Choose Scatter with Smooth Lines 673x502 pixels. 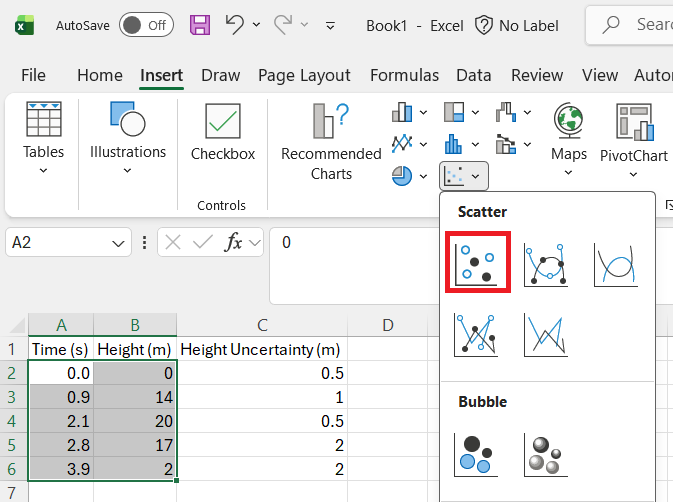pyautogui.click(x=616, y=264)
